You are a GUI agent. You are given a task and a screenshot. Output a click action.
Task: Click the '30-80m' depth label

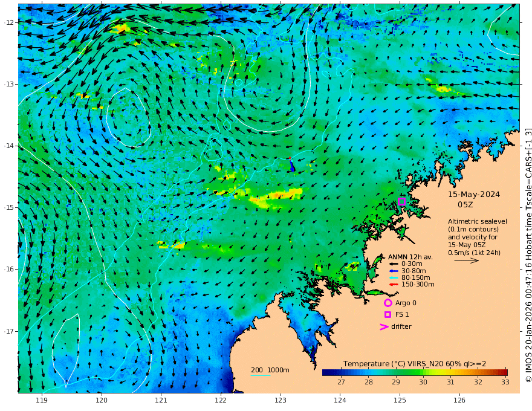[414, 271]
